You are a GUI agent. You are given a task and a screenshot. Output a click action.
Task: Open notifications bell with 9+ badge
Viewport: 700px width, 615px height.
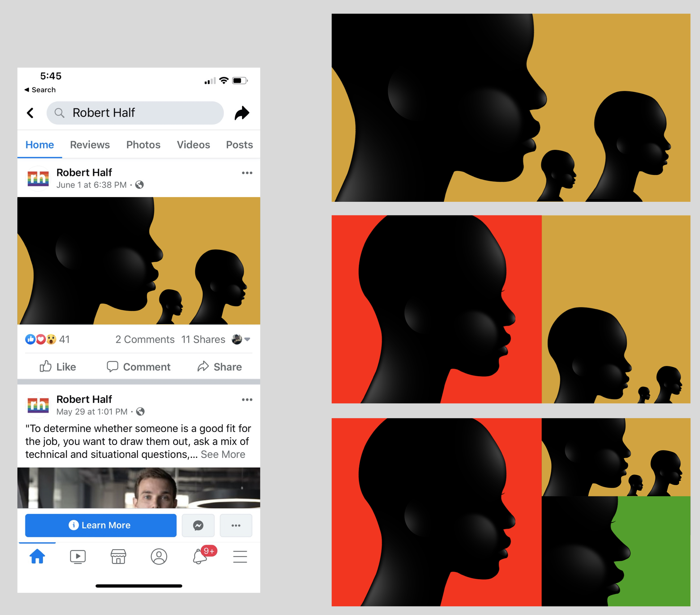[x=200, y=557]
